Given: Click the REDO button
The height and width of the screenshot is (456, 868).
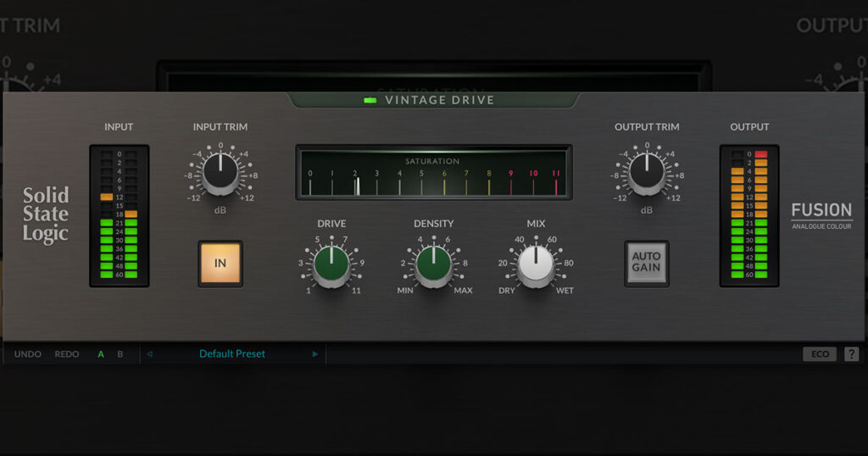Looking at the screenshot, I should pyautogui.click(x=67, y=354).
